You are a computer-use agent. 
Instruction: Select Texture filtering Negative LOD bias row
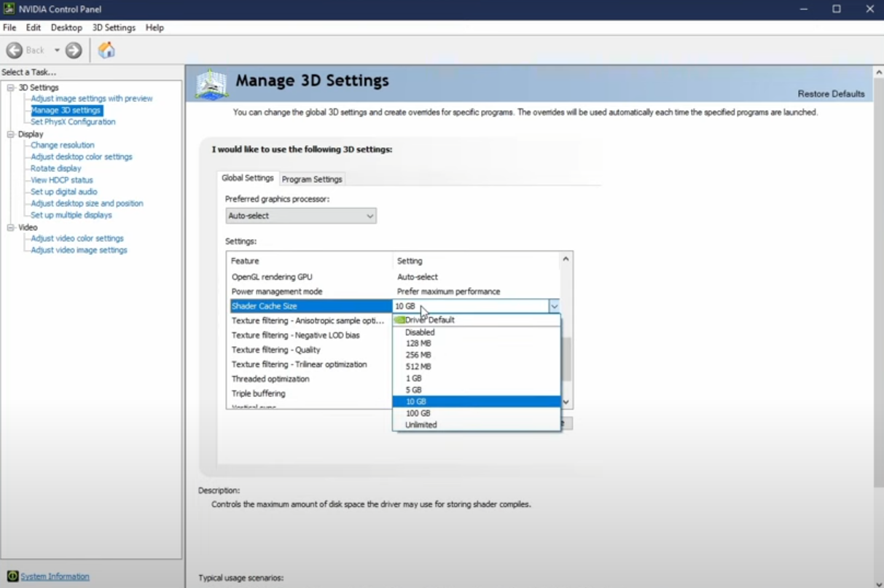[x=310, y=335]
